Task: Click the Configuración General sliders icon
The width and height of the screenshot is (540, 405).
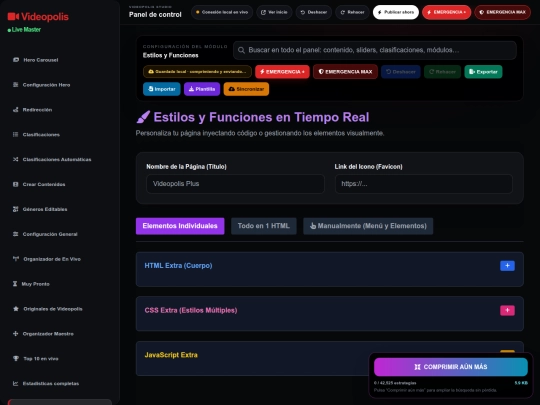Action: click(15, 234)
